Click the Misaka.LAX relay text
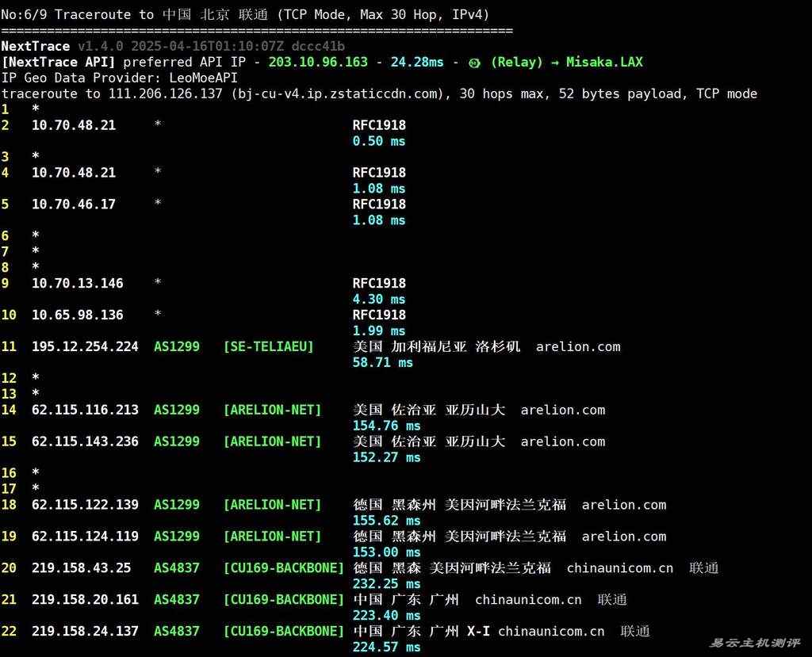 pos(604,62)
